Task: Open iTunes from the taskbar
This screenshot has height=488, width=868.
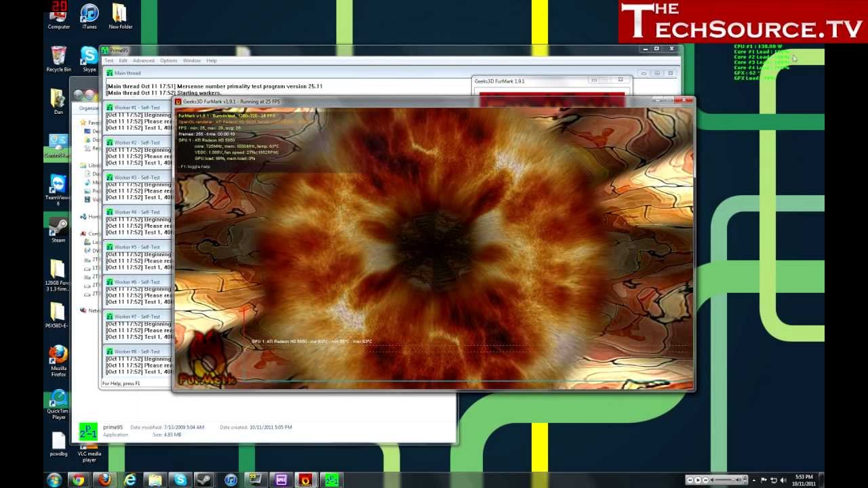Action: click(x=231, y=480)
